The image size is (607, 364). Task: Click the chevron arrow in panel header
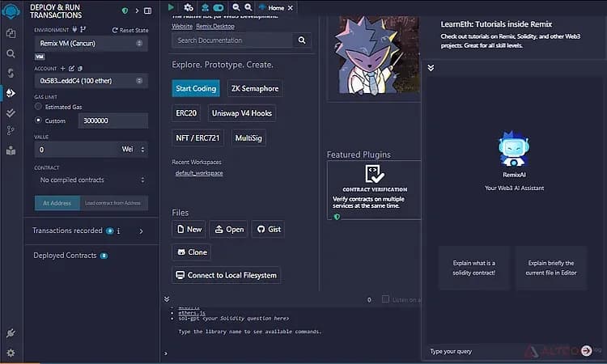click(x=137, y=11)
